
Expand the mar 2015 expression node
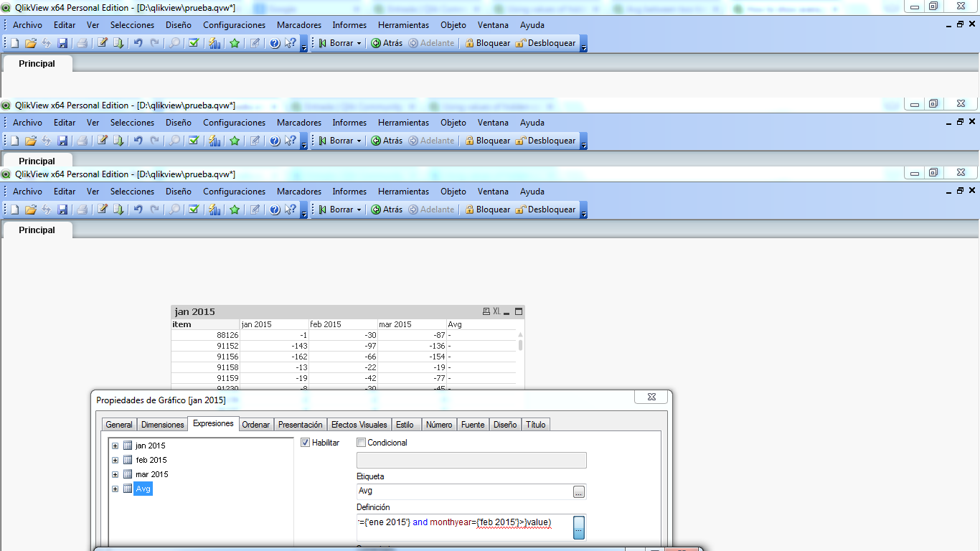point(115,474)
